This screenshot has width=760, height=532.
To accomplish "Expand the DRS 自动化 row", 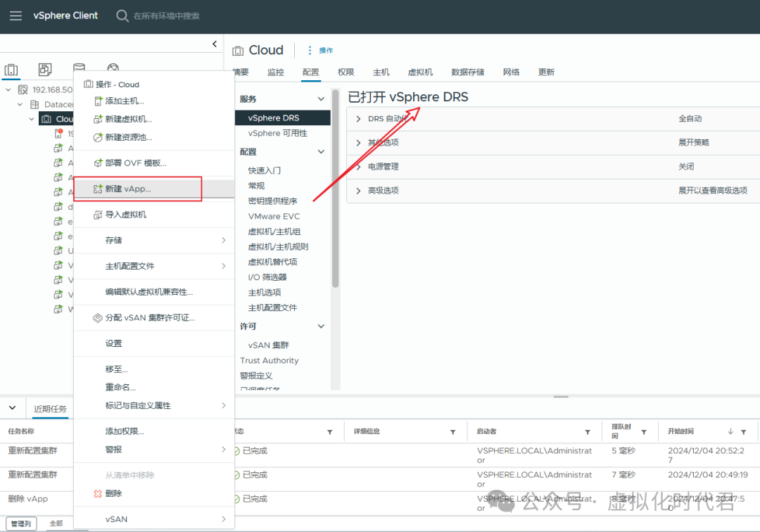I will 358,119.
